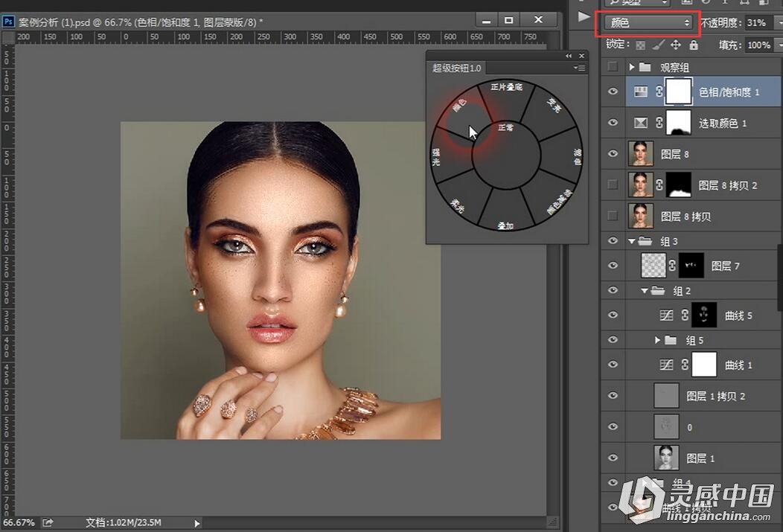Image resolution: width=783 pixels, height=532 pixels.
Task: Click the curves adjustment icon of 曲线 1
Action: pos(666,365)
